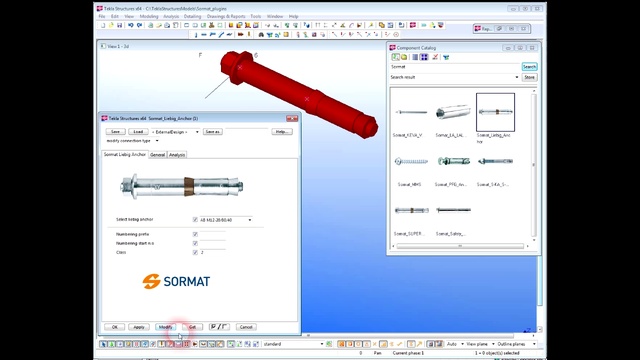Click the red Tekla icon before the green toolbar icon
Viewport: 640px width, 360px height.
(413, 25)
